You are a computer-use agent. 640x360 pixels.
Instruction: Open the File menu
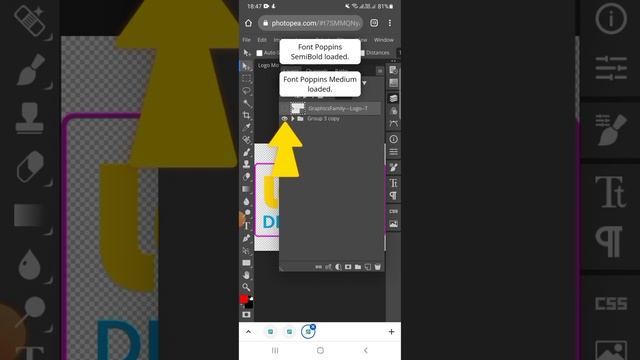click(x=247, y=40)
